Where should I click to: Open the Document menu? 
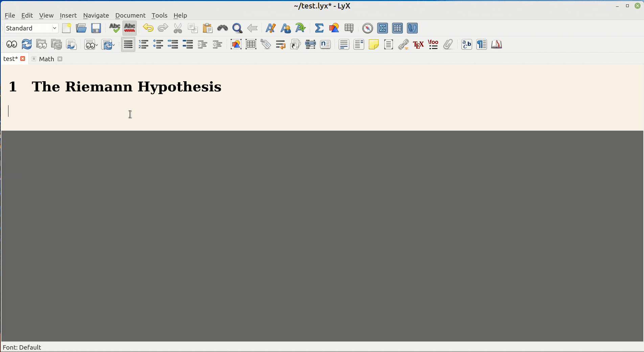click(130, 15)
